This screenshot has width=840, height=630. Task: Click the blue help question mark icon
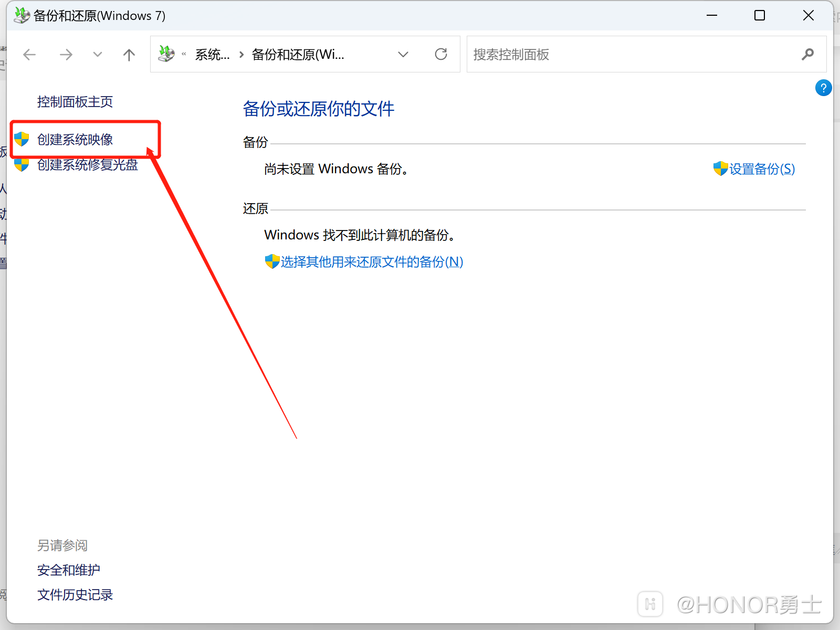click(823, 88)
